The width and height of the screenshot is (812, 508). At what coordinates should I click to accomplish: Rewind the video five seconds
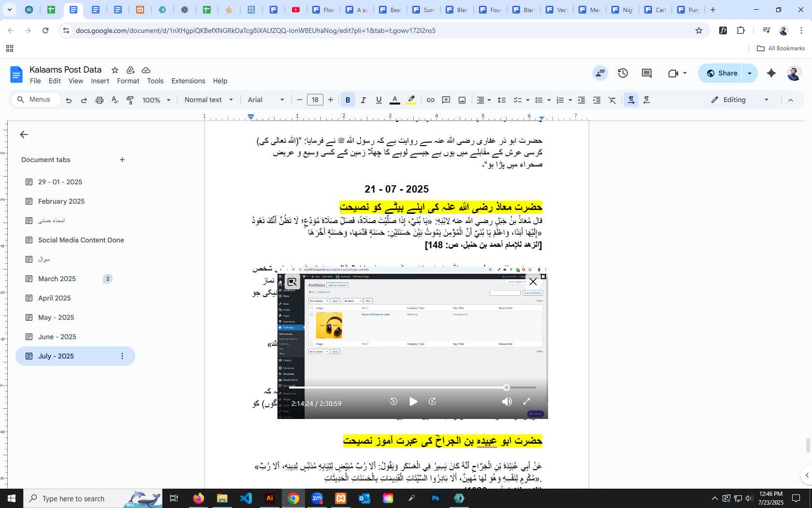393,402
